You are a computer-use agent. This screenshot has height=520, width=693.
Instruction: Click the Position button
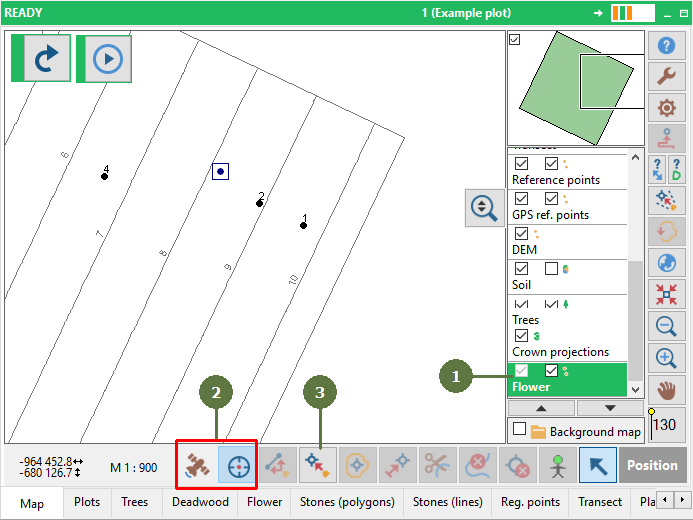point(652,465)
